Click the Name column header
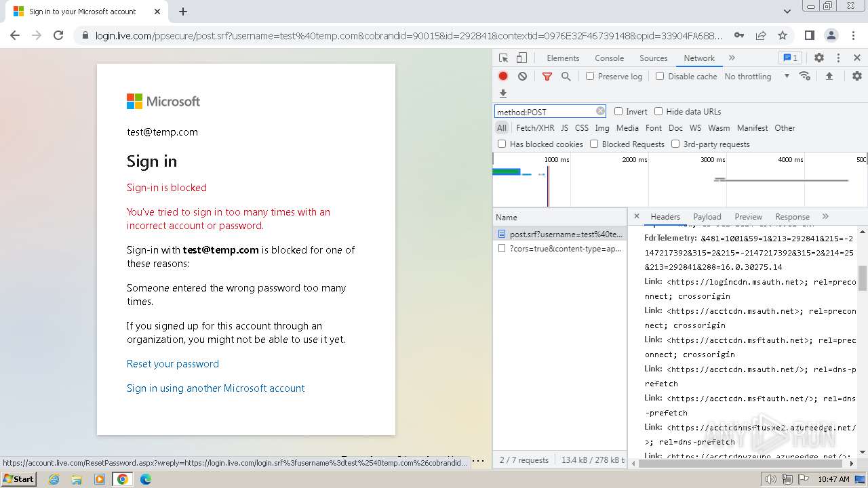 [559, 218]
